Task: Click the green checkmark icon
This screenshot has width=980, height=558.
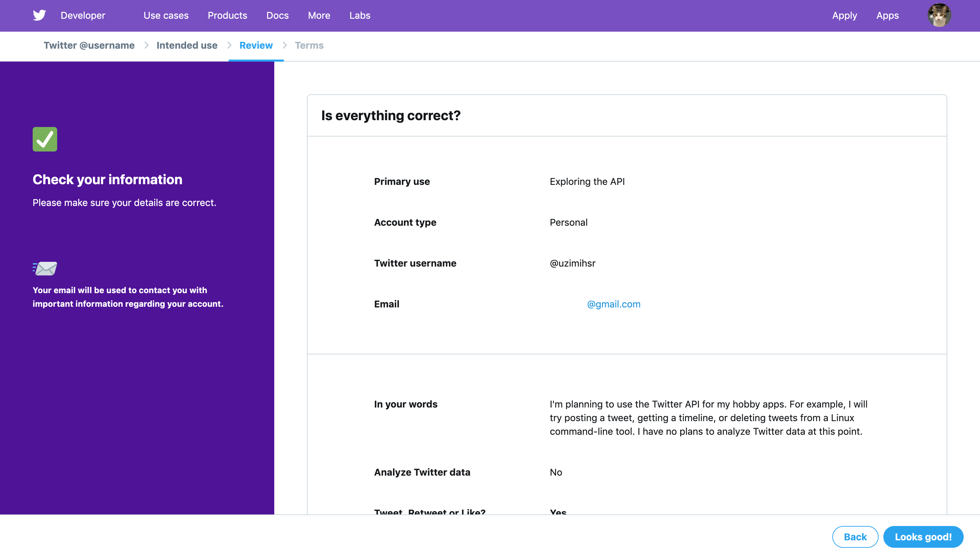Action: (x=45, y=139)
